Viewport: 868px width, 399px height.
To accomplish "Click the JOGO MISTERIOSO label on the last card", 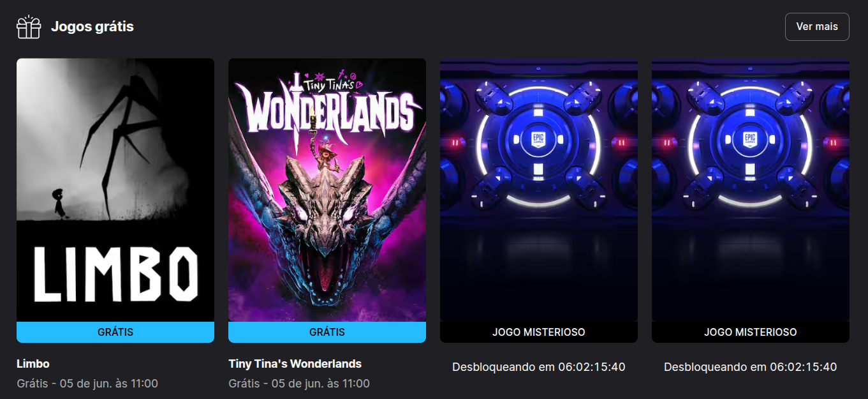I will [x=751, y=332].
